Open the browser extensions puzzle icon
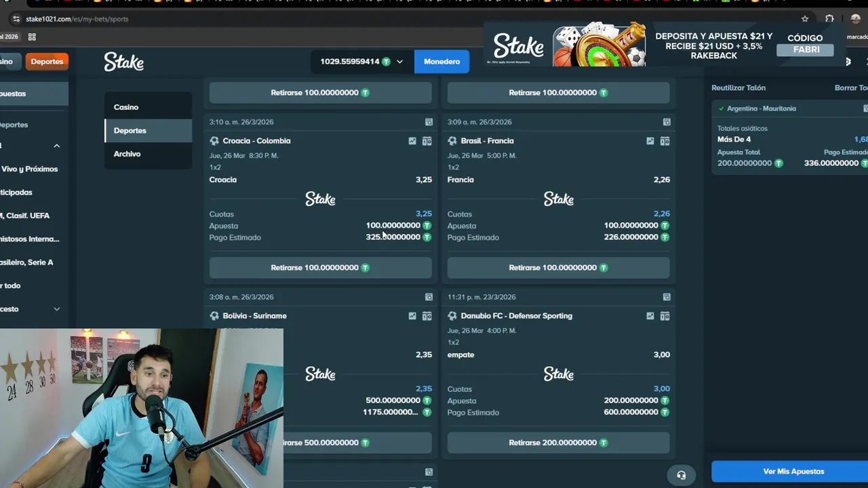The image size is (868, 488). click(x=829, y=19)
